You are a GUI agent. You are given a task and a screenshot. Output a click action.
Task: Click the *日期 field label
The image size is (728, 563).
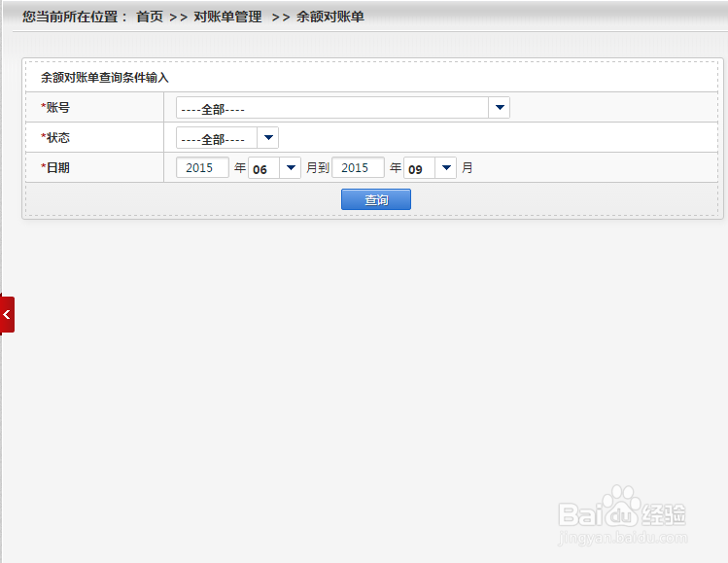click(55, 167)
